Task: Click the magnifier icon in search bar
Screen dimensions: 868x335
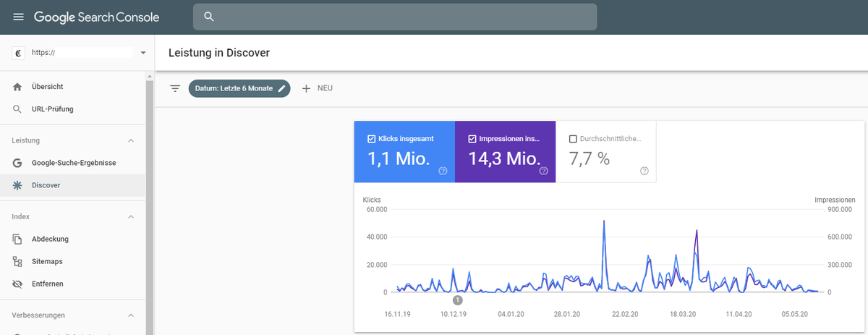Action: (x=209, y=17)
